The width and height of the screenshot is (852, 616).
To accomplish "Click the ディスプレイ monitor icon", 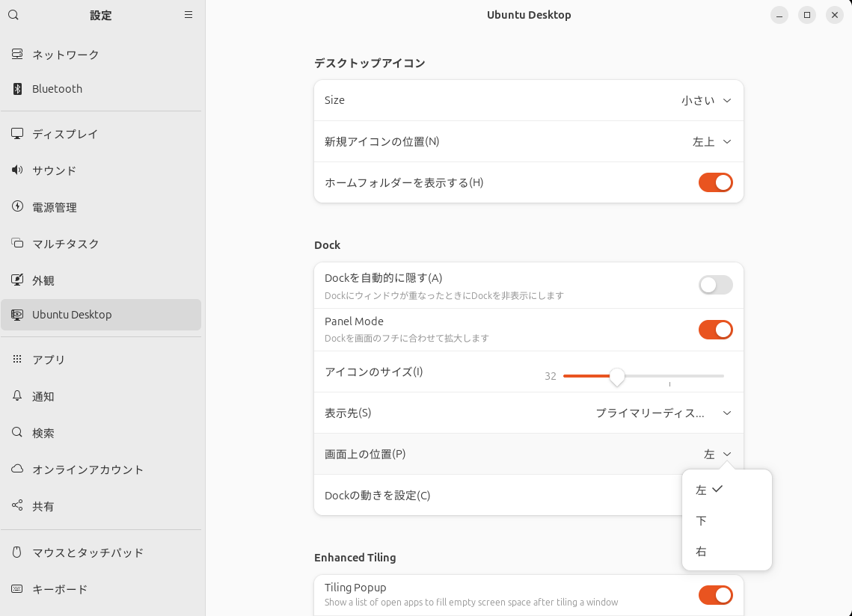I will click(17, 134).
